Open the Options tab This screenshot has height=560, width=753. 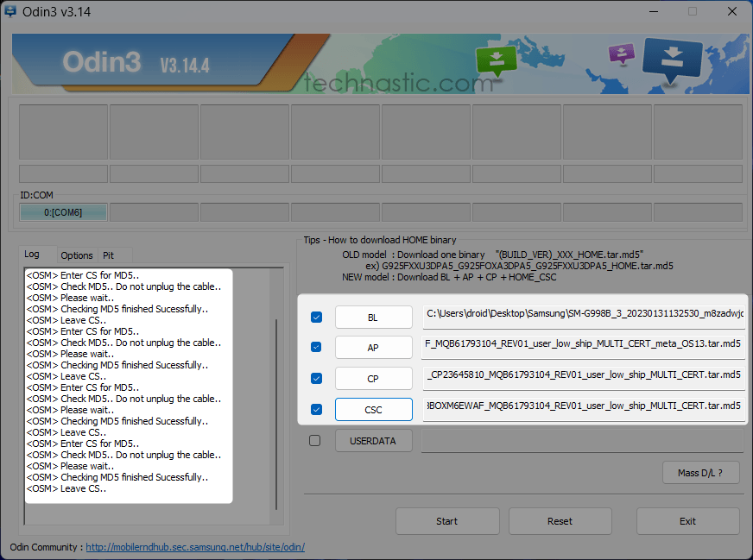(77, 255)
